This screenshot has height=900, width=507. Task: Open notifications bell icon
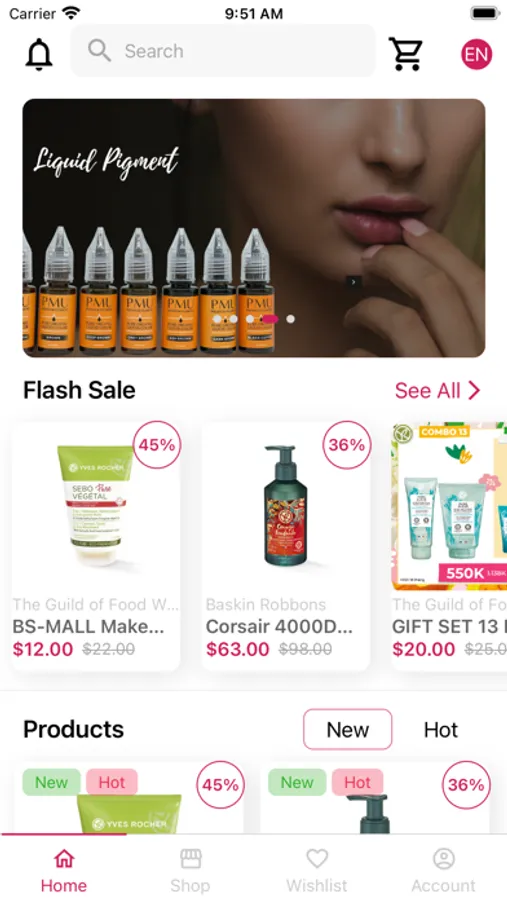click(39, 55)
